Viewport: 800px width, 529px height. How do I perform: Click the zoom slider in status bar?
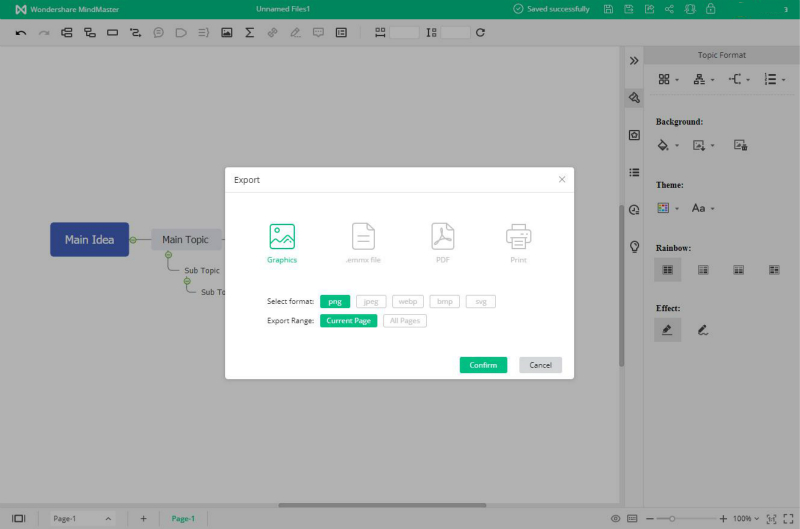[x=672, y=518]
